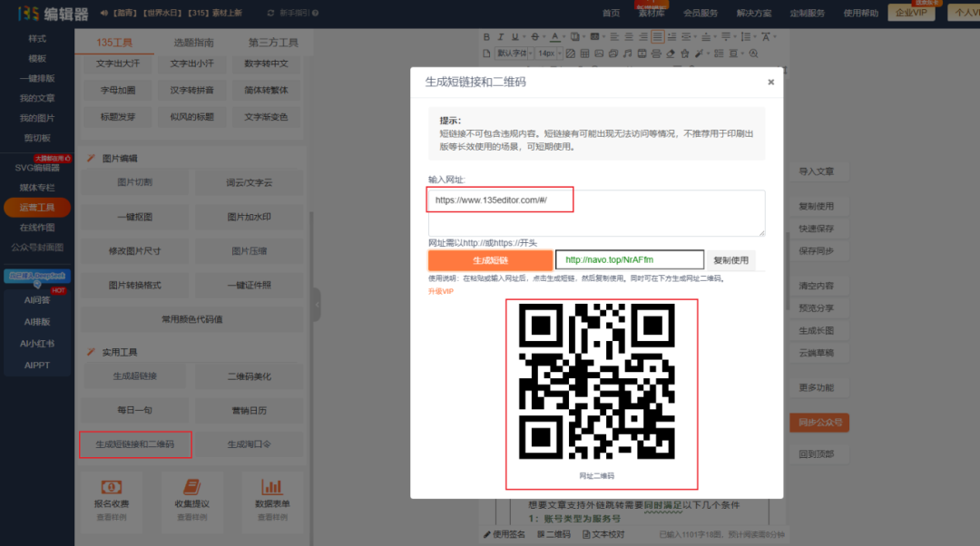Open 会员服务 in top navigation
The height and width of the screenshot is (546, 980).
(700, 13)
